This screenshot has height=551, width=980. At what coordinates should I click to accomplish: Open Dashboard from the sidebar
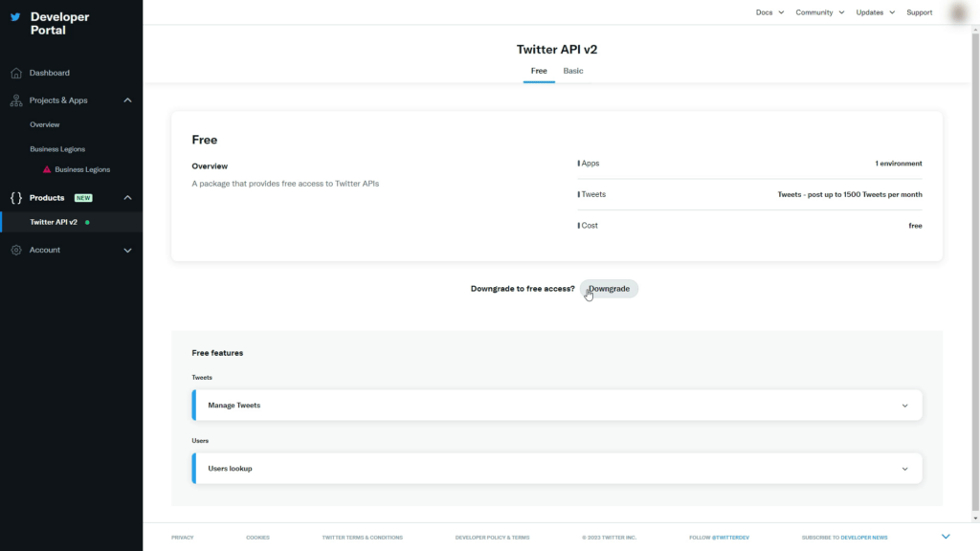point(49,73)
